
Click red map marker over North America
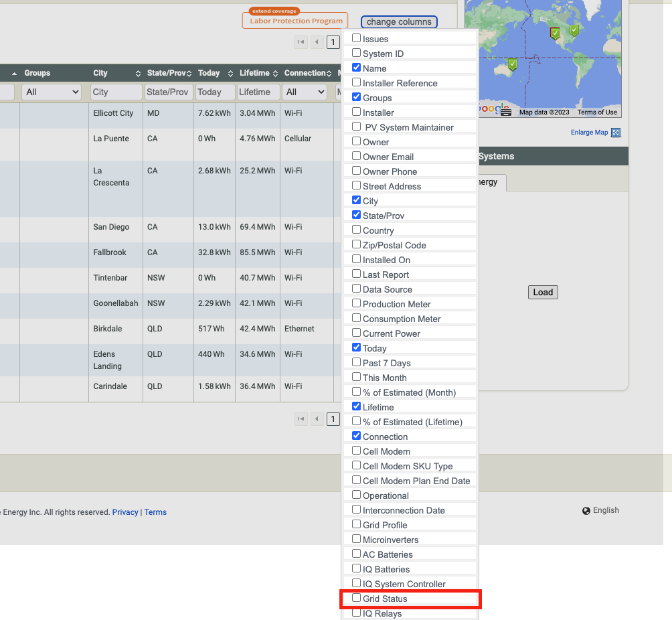pos(555,33)
